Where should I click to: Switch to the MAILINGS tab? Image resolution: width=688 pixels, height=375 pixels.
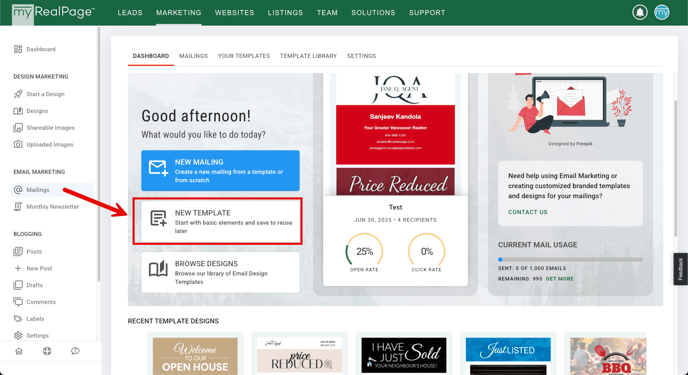pyautogui.click(x=194, y=56)
